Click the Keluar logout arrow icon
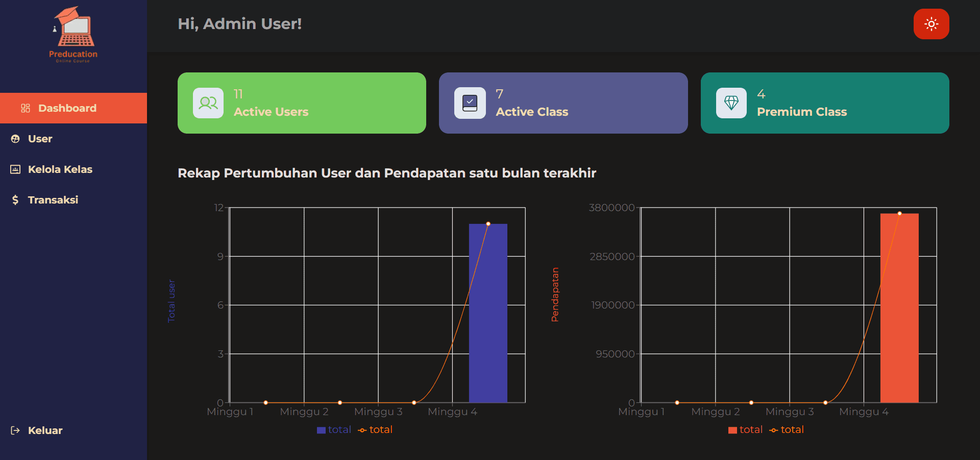980x460 pixels. tap(15, 430)
